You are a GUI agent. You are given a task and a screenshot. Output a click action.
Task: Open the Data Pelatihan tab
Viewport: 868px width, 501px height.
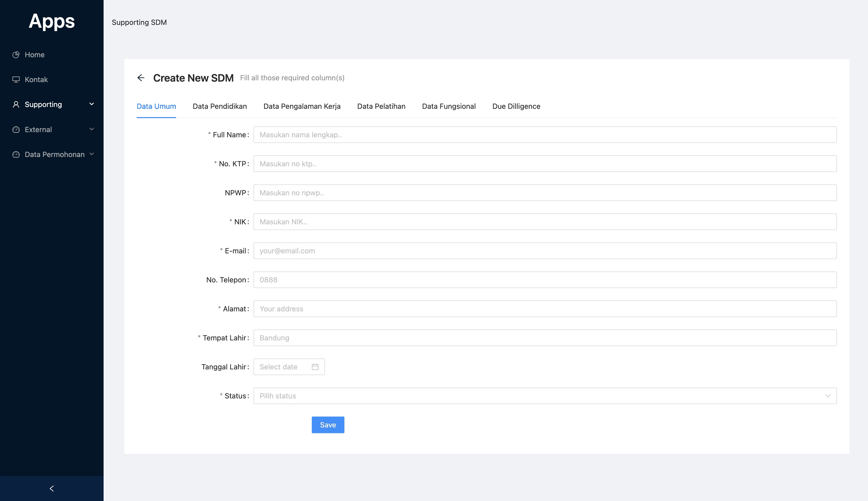pos(381,106)
